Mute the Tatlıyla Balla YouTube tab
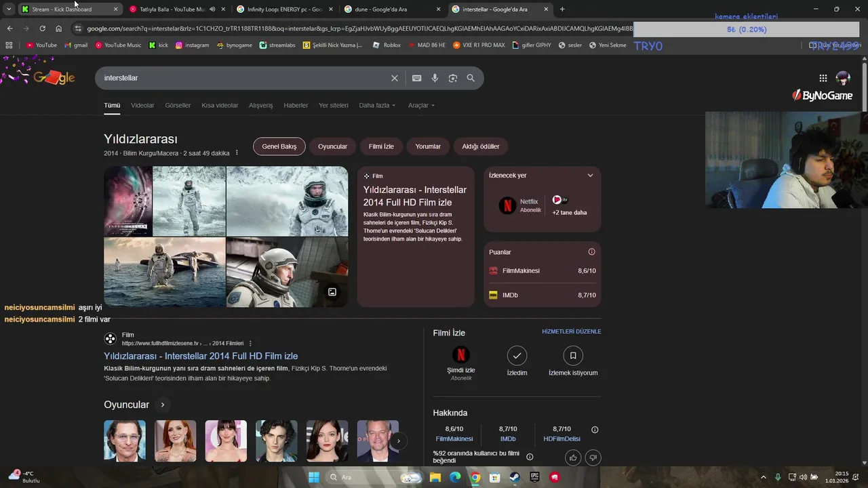The width and height of the screenshot is (868, 488). pos(212,9)
